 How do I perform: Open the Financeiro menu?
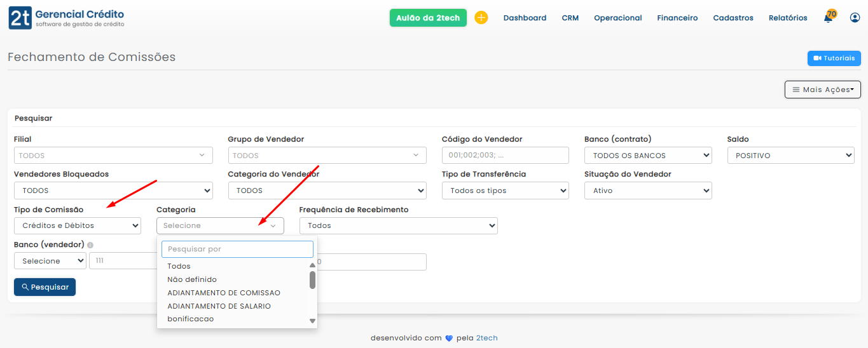pyautogui.click(x=677, y=18)
